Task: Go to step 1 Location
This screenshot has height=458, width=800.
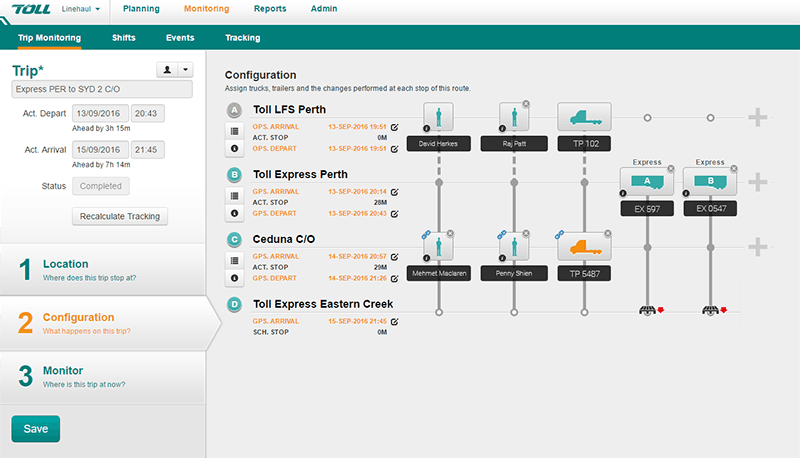Action: [x=103, y=269]
